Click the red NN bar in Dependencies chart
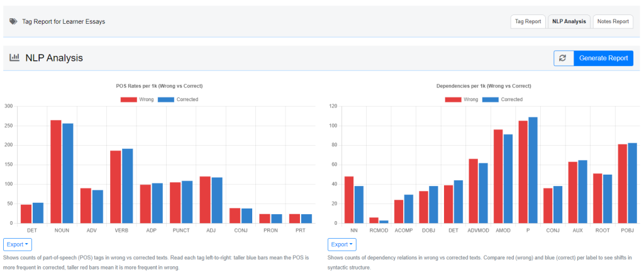This screenshot has width=644, height=277. coord(349,200)
